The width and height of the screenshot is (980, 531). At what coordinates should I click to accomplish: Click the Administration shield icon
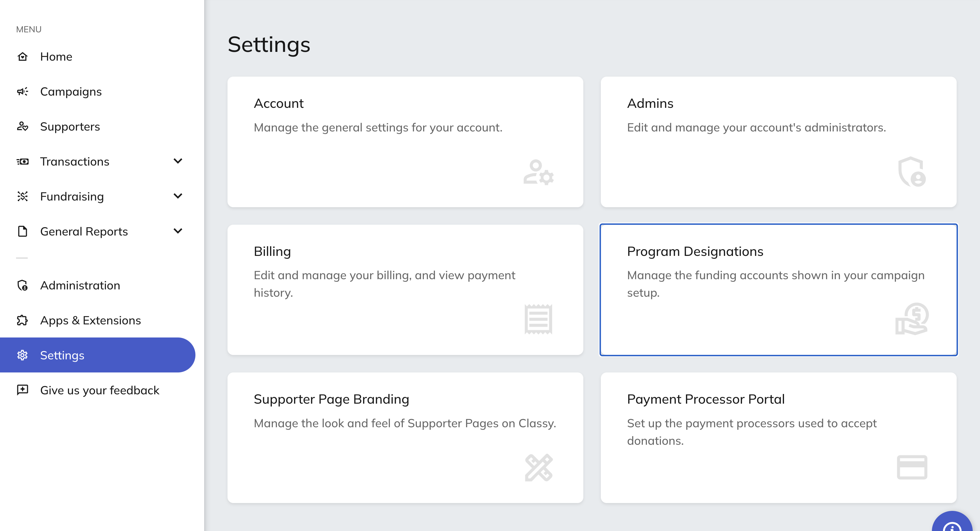pyautogui.click(x=22, y=285)
